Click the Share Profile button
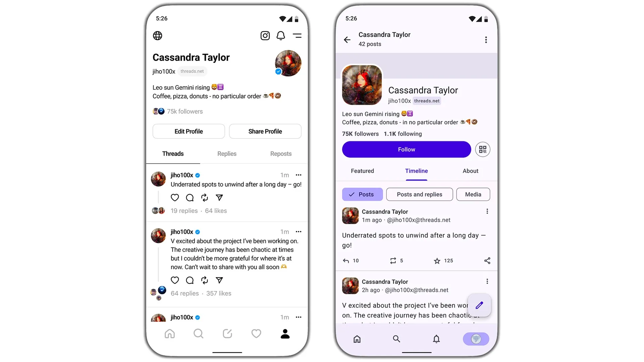Image resolution: width=644 pixels, height=362 pixels. 265,131
